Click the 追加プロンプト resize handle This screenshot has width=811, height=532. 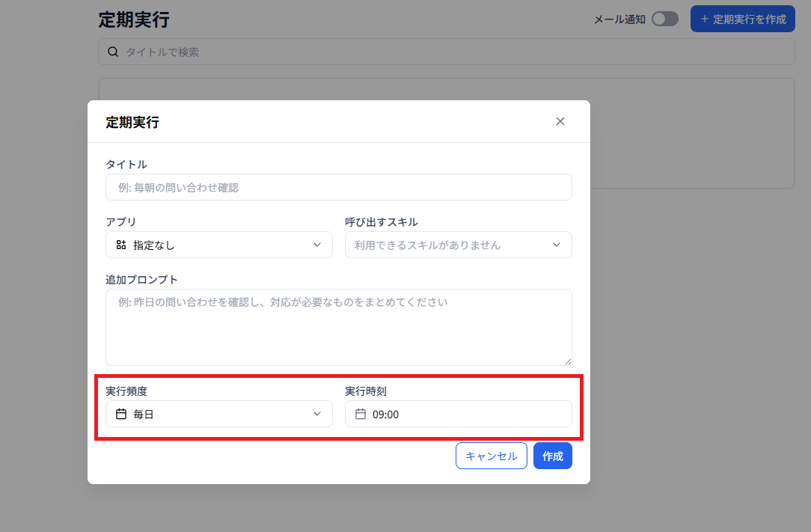[568, 361]
